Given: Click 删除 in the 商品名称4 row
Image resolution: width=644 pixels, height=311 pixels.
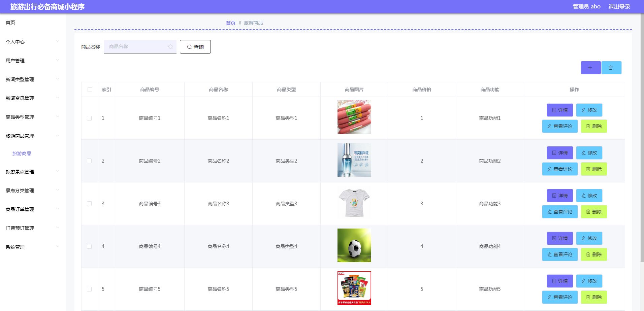Looking at the screenshot, I should coord(594,254).
